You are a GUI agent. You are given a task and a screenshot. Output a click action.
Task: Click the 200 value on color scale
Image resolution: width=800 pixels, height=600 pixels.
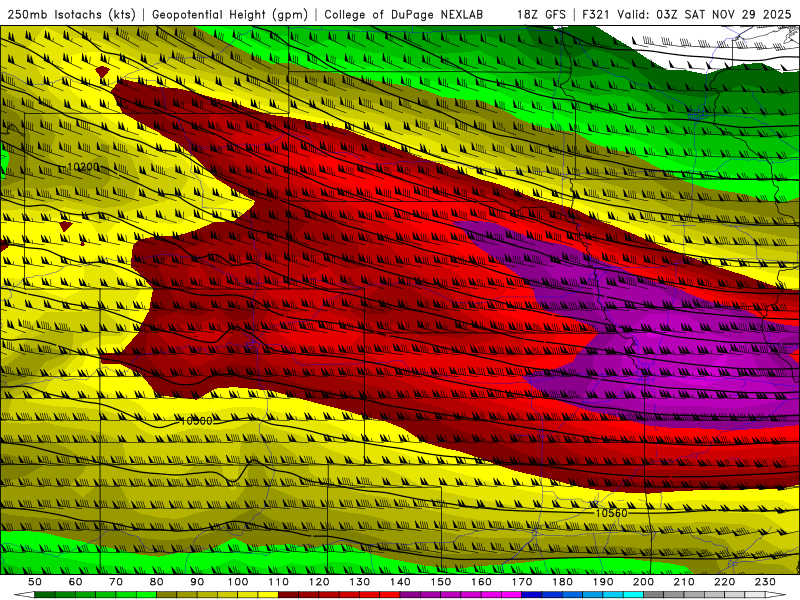643,582
